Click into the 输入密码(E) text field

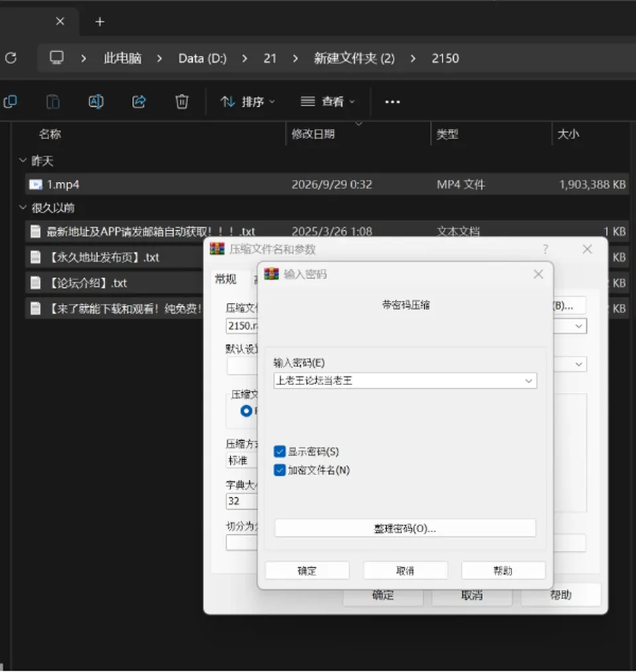pos(399,380)
